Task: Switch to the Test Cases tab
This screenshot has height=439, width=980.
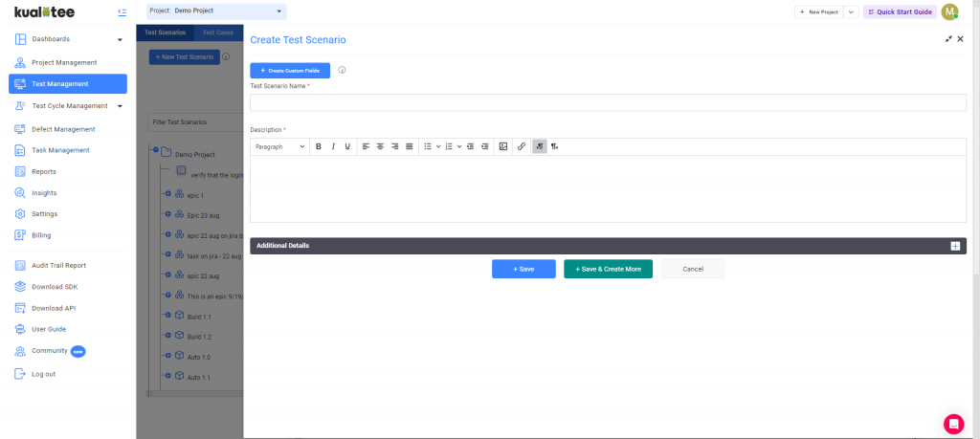Action: [218, 33]
